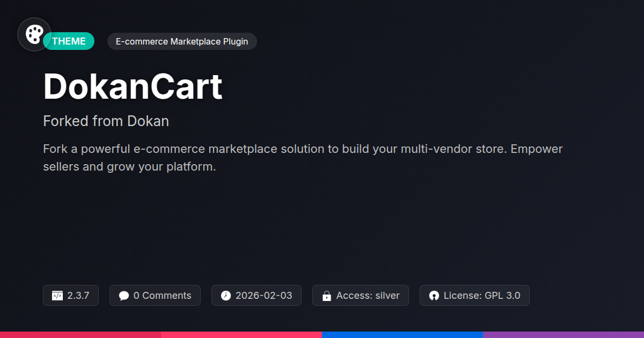Open the 0 Comments link
The height and width of the screenshot is (338, 644).
[x=155, y=296]
